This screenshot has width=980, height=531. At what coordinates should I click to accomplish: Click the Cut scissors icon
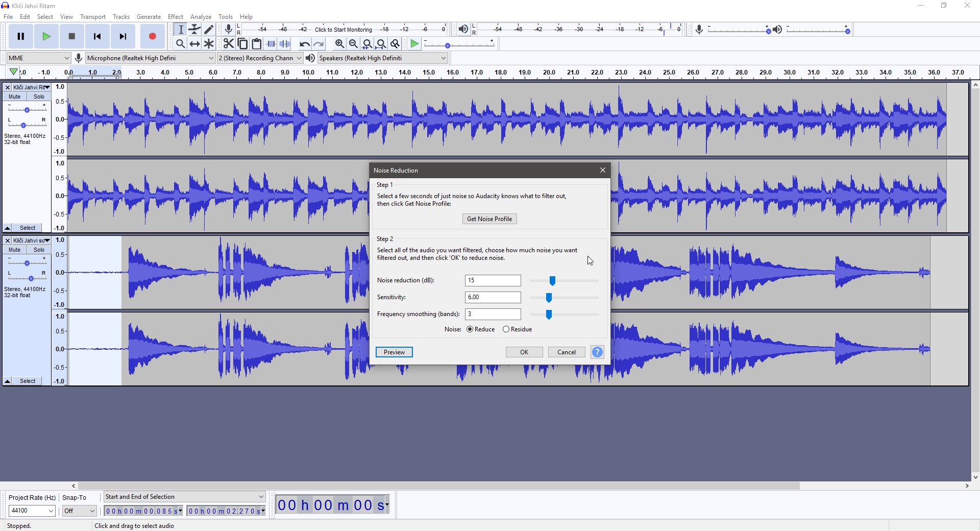tap(229, 44)
